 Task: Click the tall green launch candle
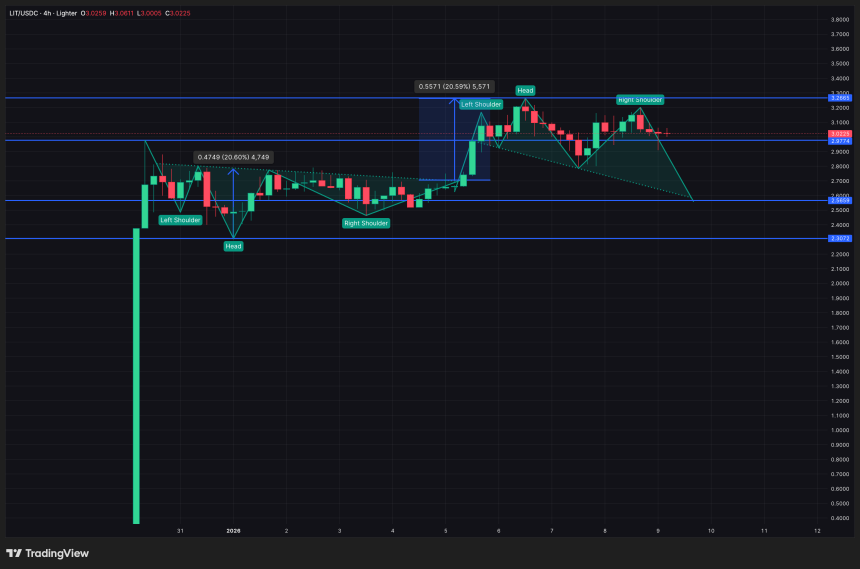[136, 380]
